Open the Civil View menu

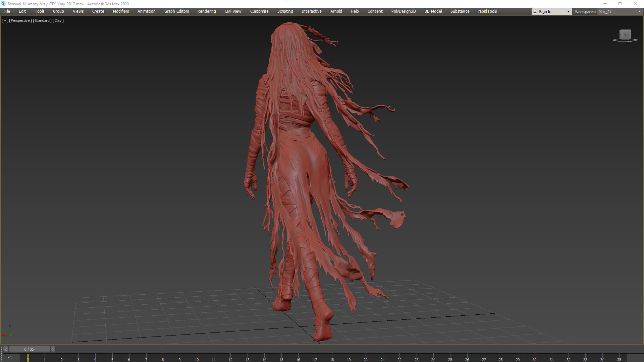pos(233,11)
